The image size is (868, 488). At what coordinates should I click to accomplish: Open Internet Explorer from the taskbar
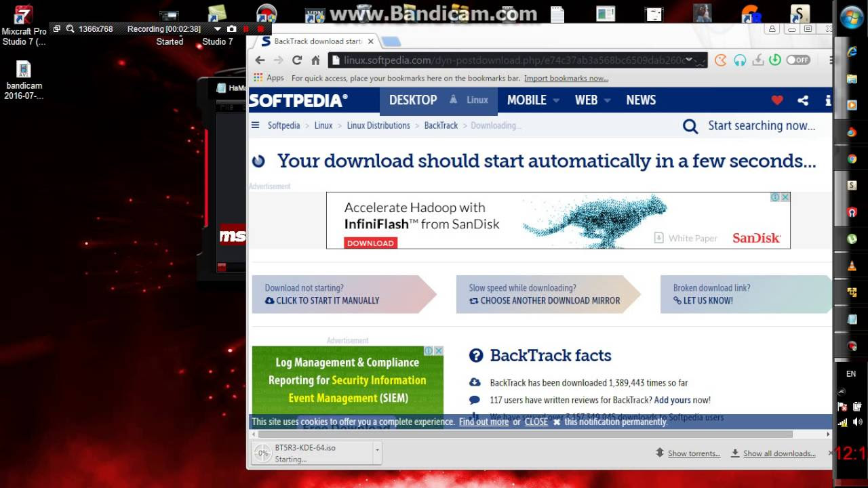point(852,52)
